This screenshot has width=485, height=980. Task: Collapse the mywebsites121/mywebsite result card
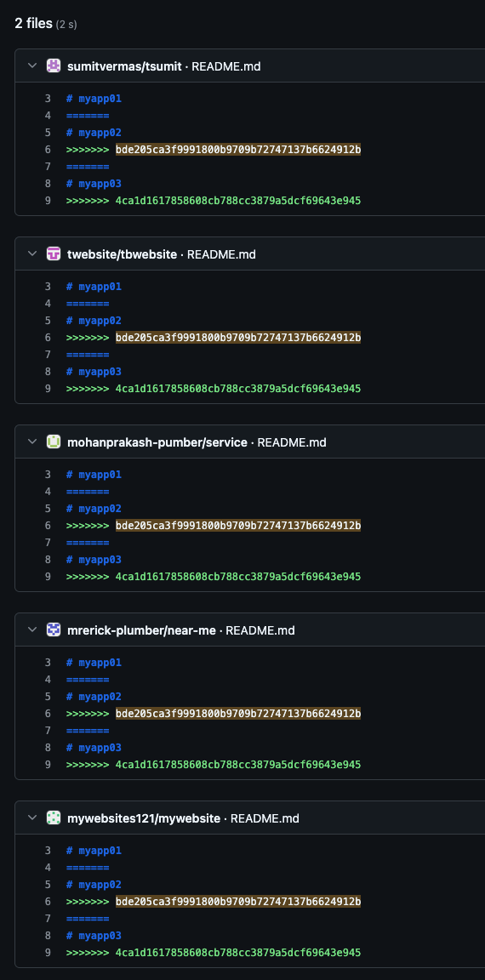pos(32,818)
